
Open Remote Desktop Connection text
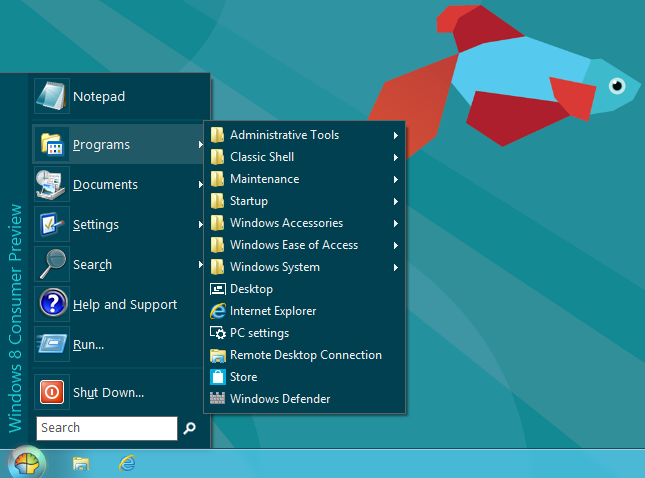[306, 355]
